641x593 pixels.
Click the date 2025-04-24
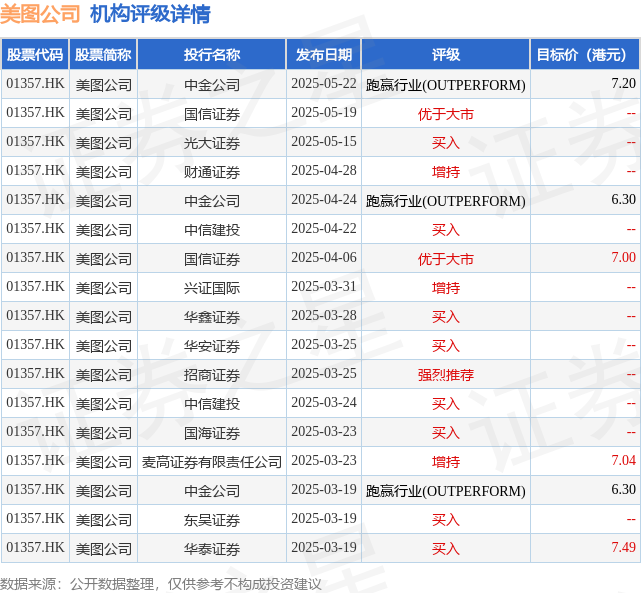pyautogui.click(x=324, y=200)
